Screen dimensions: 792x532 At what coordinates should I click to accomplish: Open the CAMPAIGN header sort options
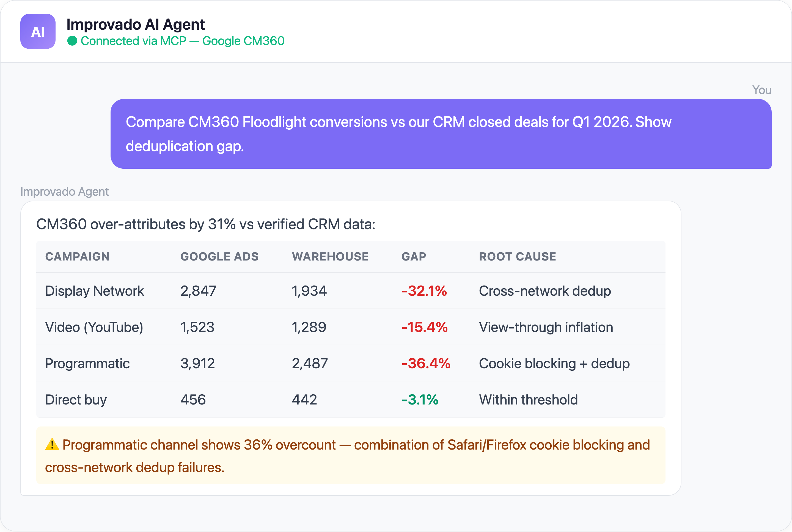(x=77, y=256)
